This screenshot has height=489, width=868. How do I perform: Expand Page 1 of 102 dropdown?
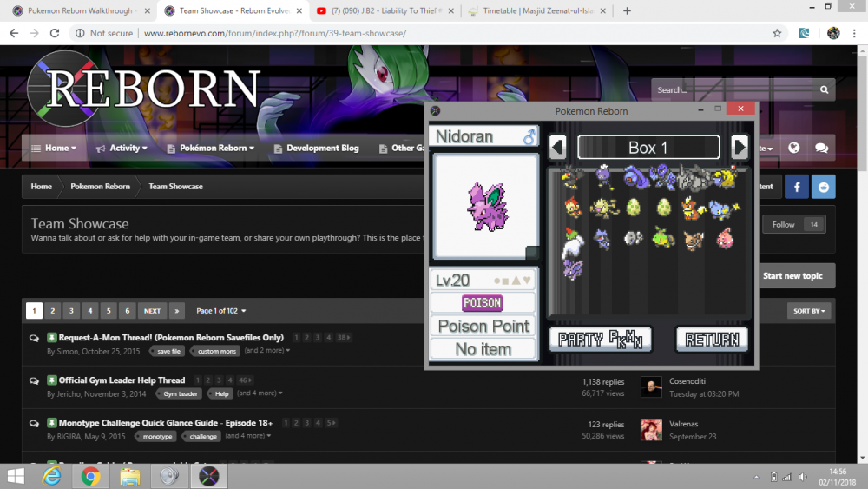tap(220, 311)
